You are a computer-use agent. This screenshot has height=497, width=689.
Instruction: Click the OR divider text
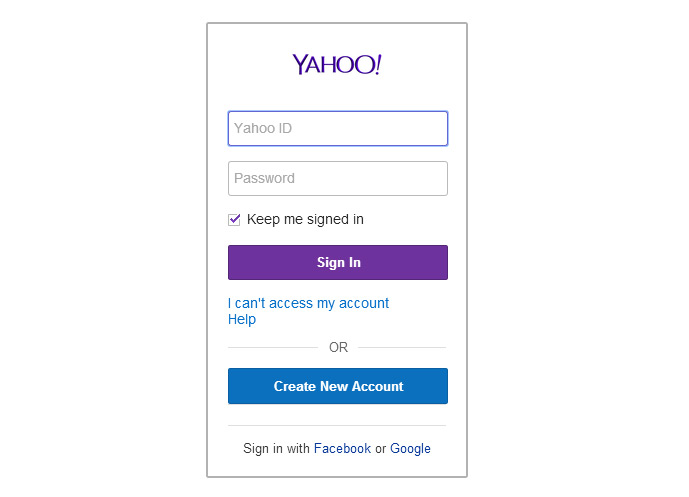coord(338,347)
